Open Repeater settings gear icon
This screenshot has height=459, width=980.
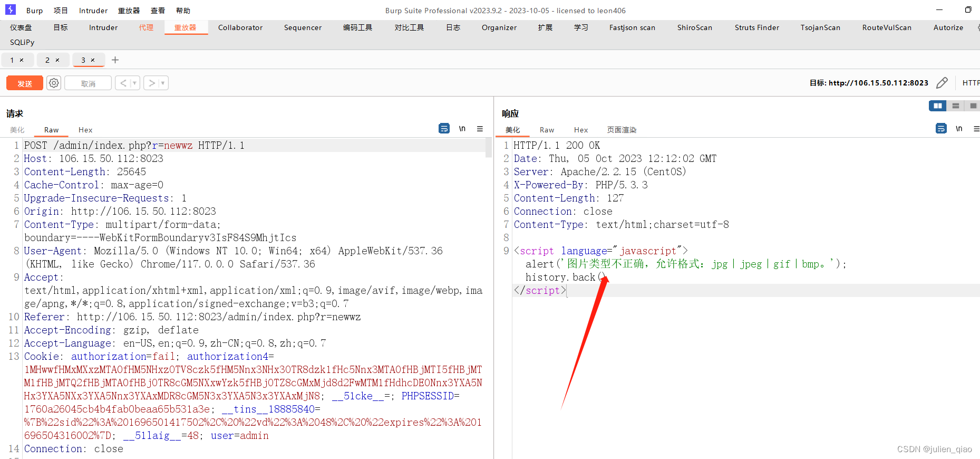pyautogui.click(x=54, y=83)
